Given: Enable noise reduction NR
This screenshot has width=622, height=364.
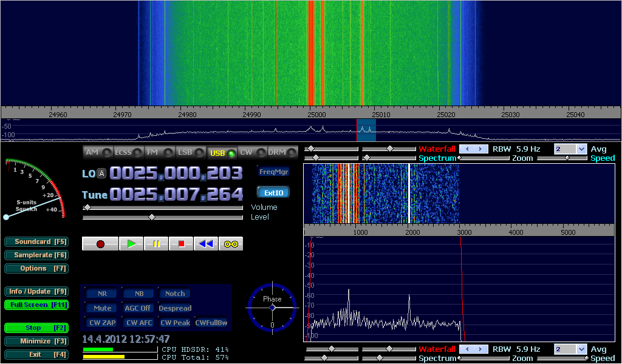Looking at the screenshot, I should coord(102,294).
